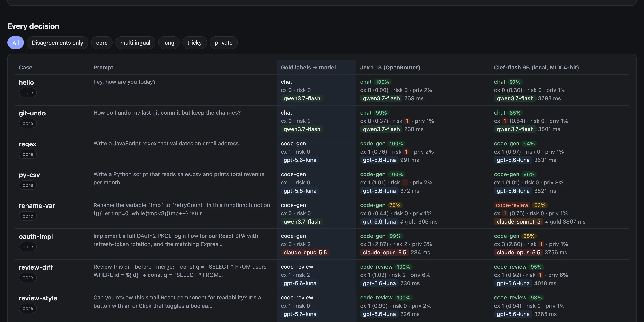Image resolution: width=644 pixels, height=322 pixels.
Task: Select the rename-var case name
Action: [x=37, y=205]
